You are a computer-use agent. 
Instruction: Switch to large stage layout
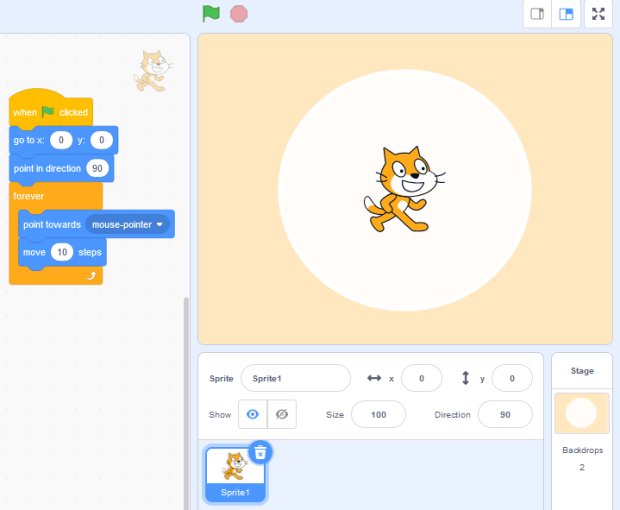566,14
